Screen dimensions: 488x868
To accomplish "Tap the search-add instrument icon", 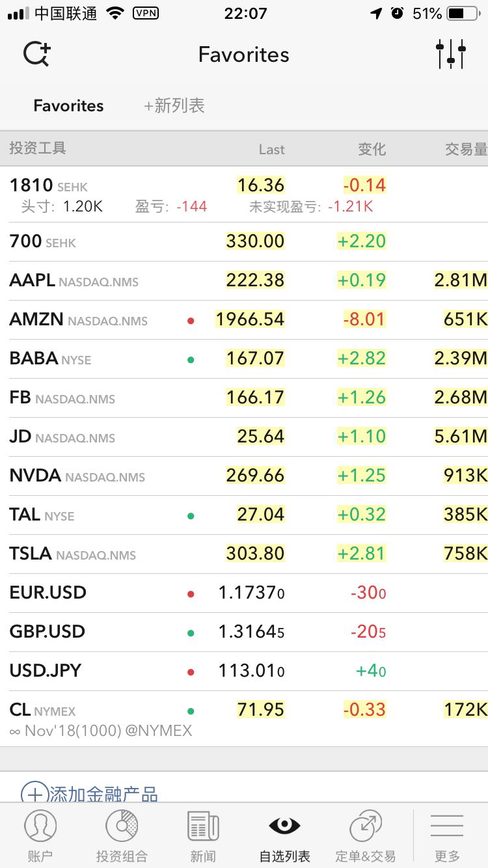I will 36,54.
